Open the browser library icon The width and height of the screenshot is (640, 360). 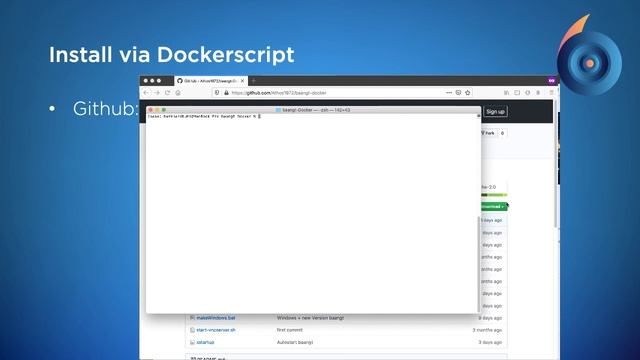(x=507, y=93)
